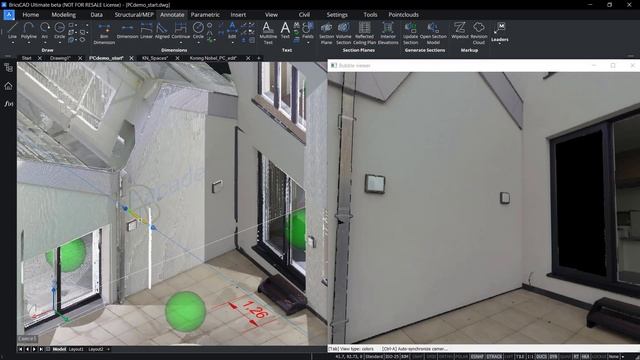Open the structure tree panel in left sidebar
Viewport: 640px width, 360px height.
(8, 68)
